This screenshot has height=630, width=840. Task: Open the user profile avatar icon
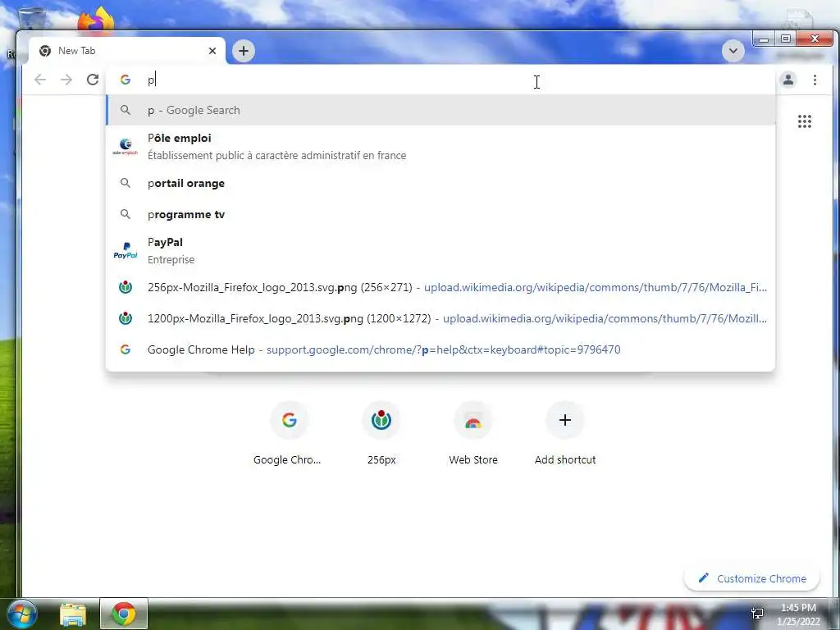[x=788, y=80]
